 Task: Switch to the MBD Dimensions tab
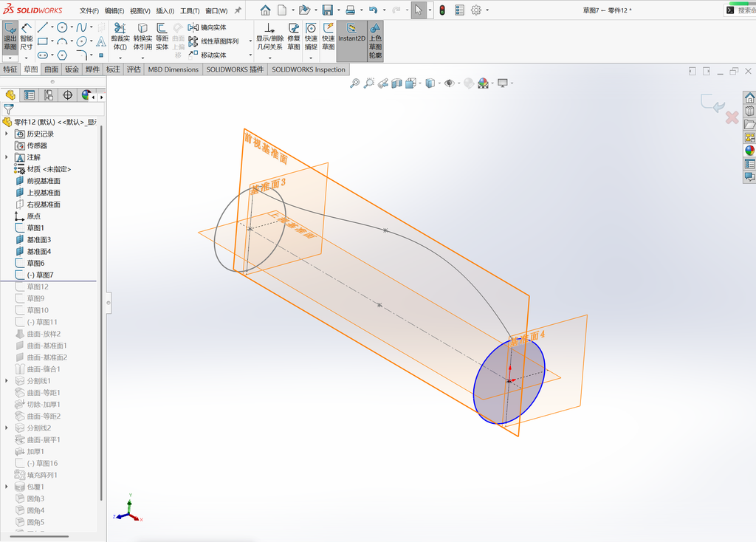pos(173,69)
